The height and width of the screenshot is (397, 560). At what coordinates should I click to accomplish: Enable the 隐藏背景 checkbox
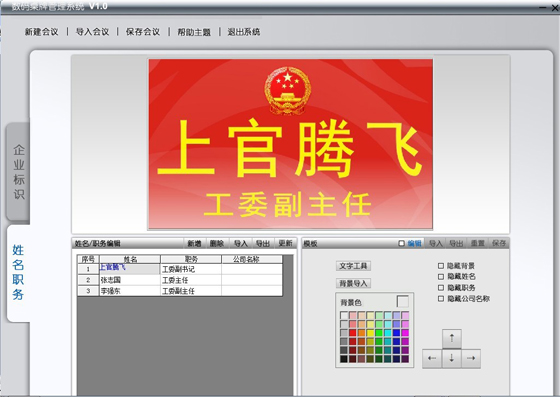[441, 266]
